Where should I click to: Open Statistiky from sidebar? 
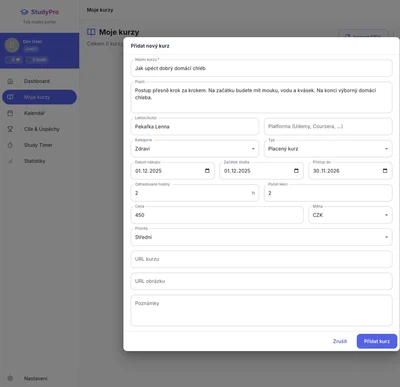pyautogui.click(x=39, y=161)
